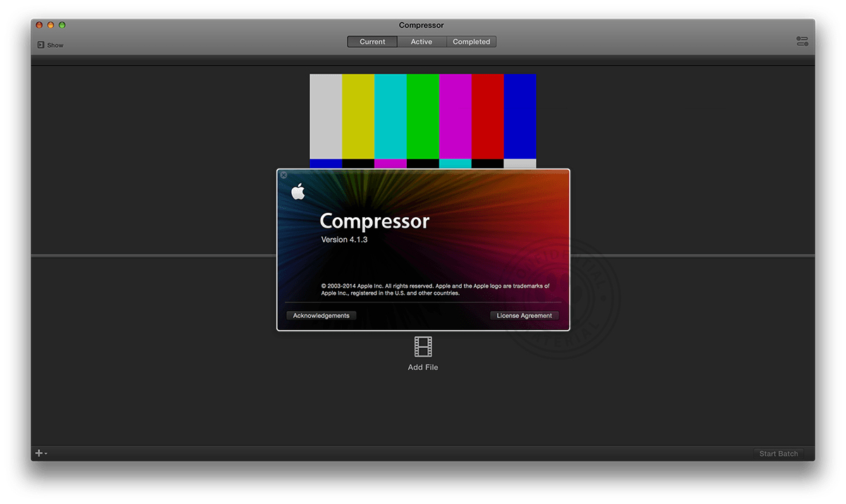Viewport: 846px width, 504px height.
Task: Click the plus add button at bottom left
Action: [41, 453]
